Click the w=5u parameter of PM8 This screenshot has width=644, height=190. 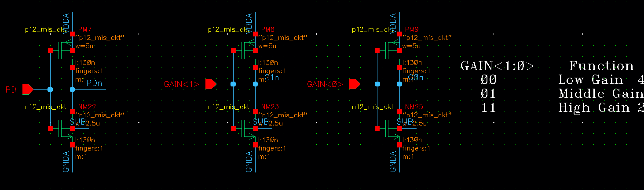[267, 46]
